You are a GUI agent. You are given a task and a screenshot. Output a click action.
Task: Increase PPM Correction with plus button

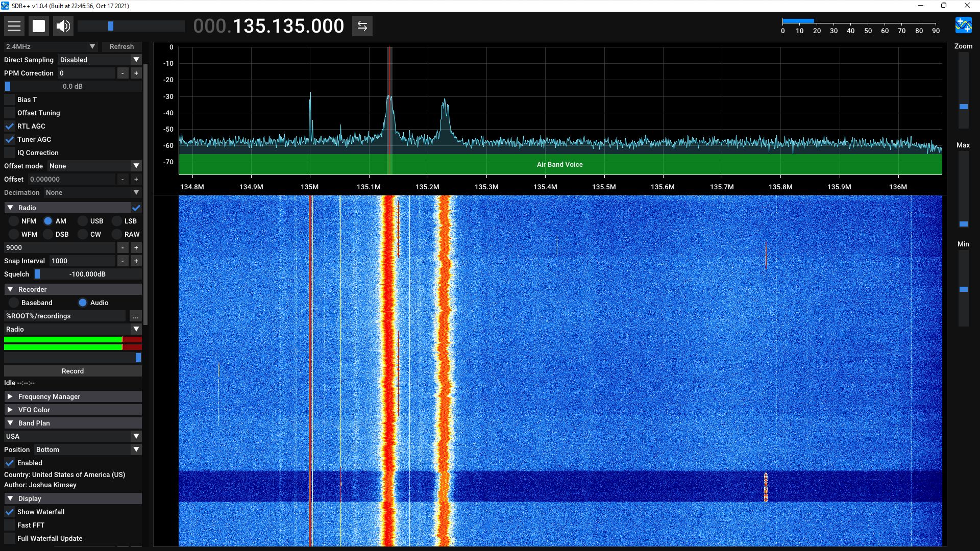(x=136, y=73)
